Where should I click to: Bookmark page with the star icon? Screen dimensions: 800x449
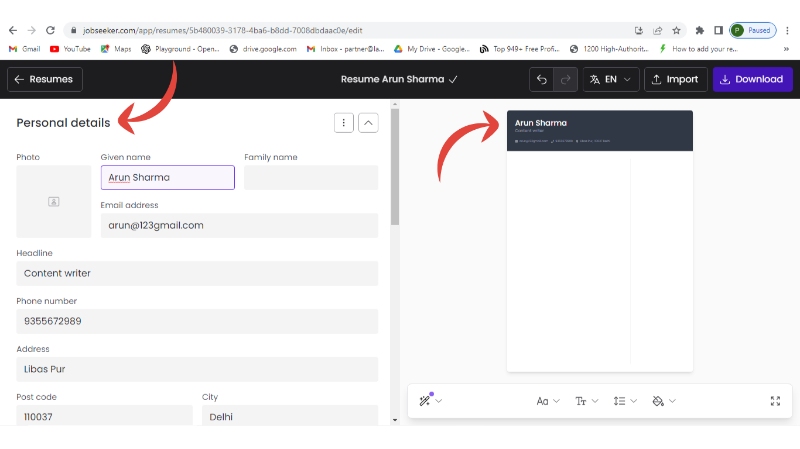click(676, 30)
